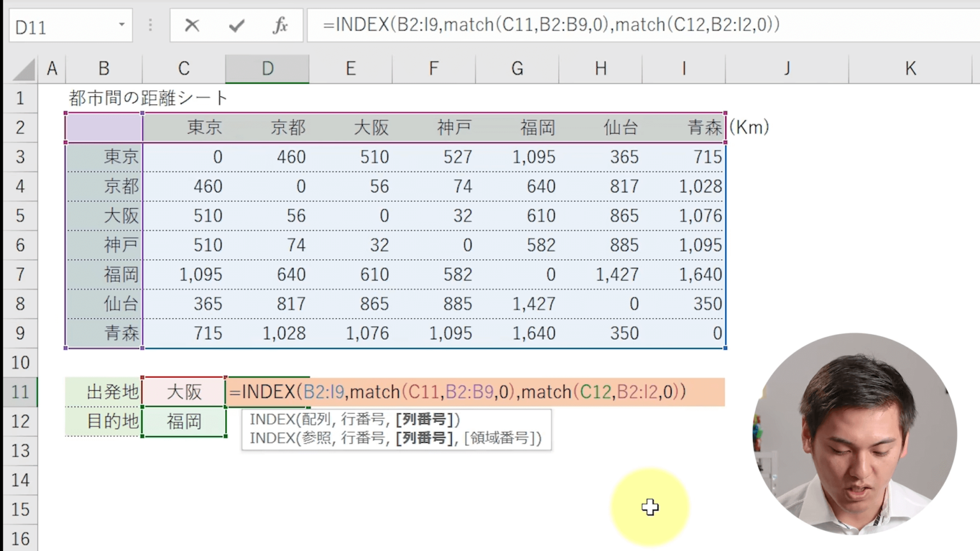
Task: Select all cells with corner triangle
Action: point(24,69)
